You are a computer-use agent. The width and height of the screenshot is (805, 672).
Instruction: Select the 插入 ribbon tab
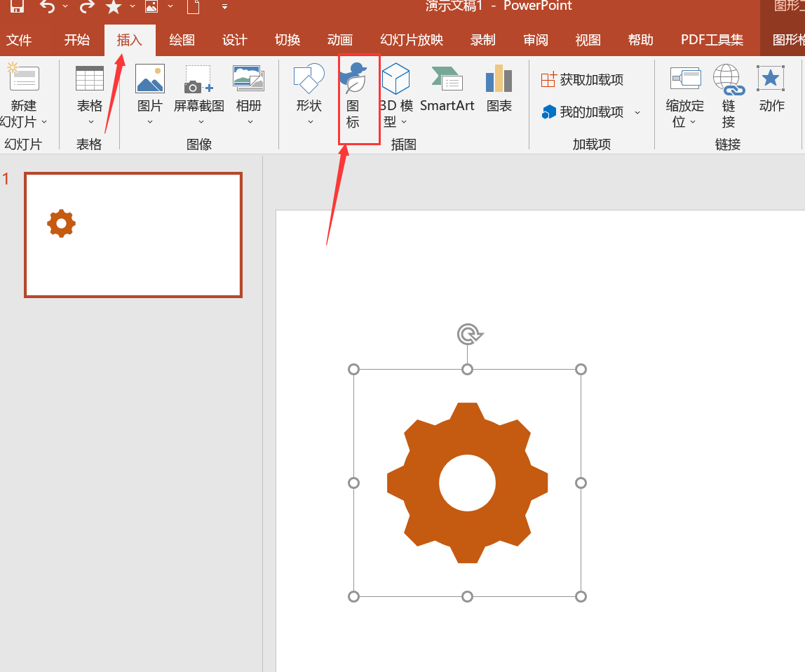[x=129, y=40]
